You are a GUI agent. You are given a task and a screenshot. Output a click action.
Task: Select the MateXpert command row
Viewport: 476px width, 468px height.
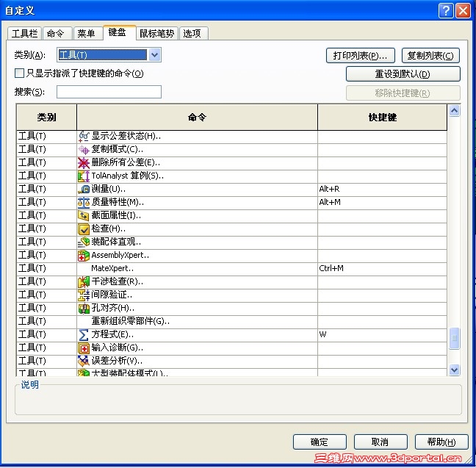coord(231,269)
